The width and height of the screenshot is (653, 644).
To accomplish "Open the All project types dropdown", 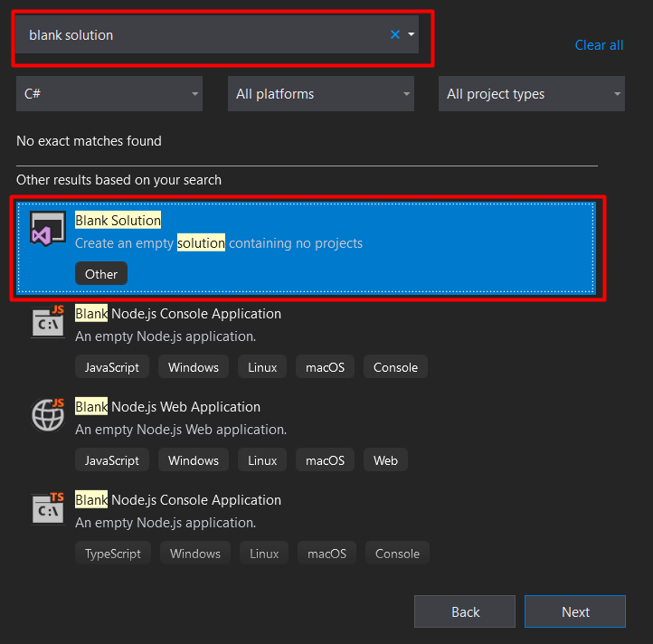I will [x=532, y=94].
